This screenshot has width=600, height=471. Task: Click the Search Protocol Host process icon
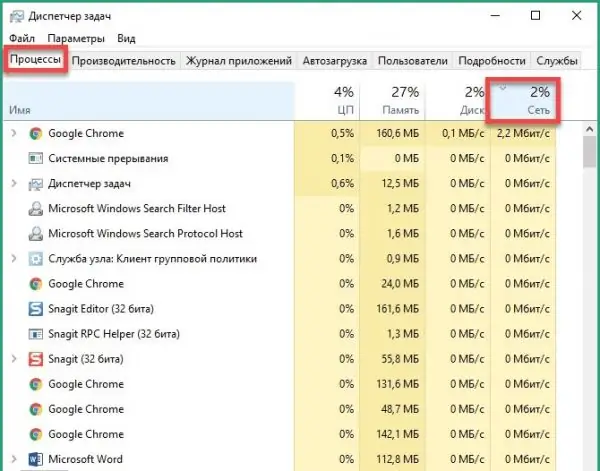point(36,234)
